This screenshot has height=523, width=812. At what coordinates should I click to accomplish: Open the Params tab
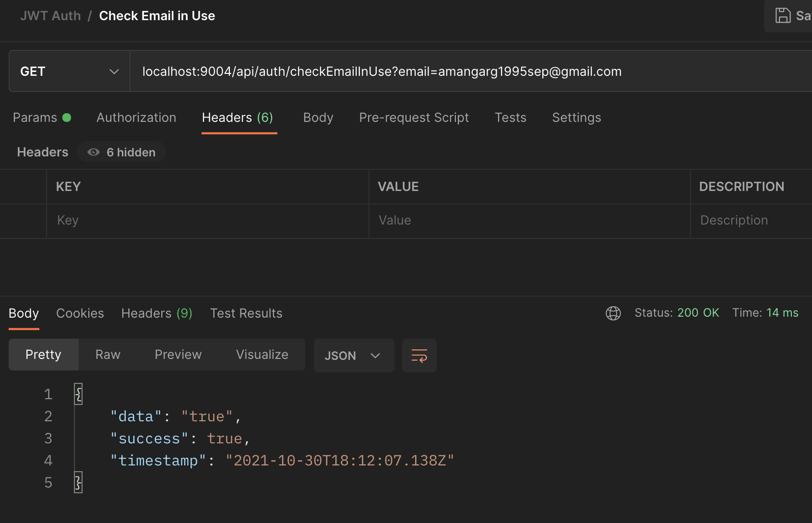[42, 118]
